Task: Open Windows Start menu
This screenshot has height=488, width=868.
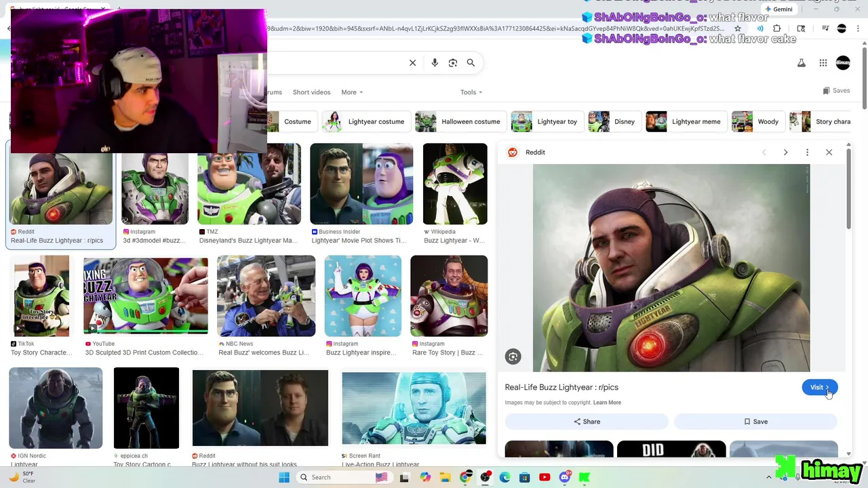Action: (x=284, y=477)
